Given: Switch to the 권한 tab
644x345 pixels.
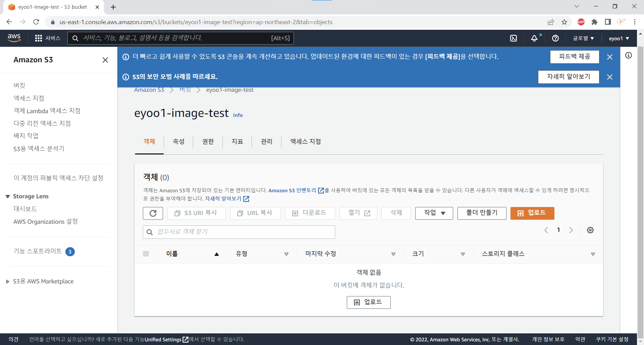Looking at the screenshot, I should [x=208, y=142].
